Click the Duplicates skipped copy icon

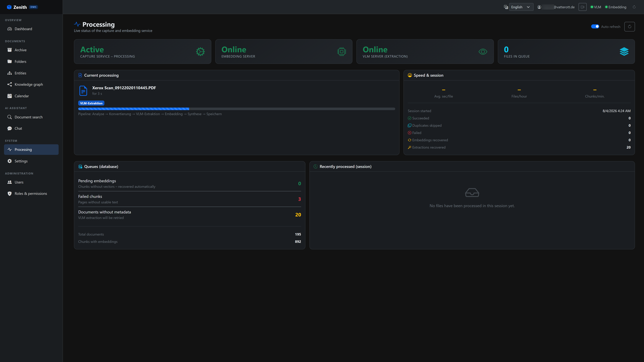[x=410, y=125]
